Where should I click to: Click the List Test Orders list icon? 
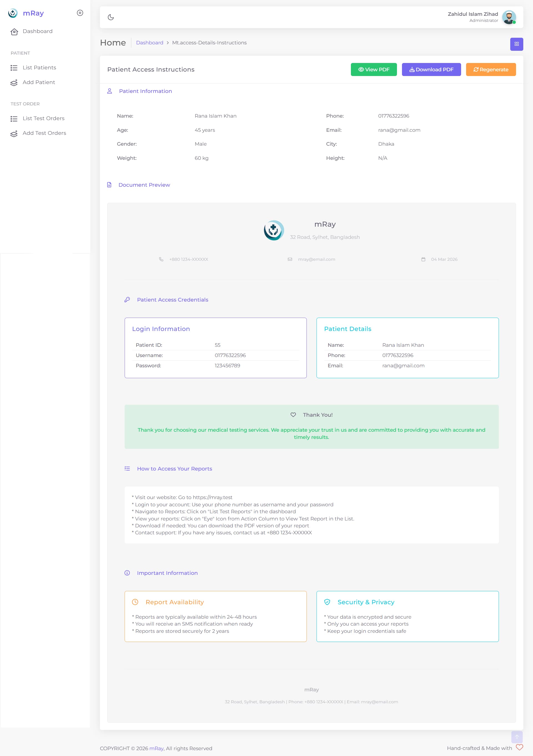pos(14,119)
